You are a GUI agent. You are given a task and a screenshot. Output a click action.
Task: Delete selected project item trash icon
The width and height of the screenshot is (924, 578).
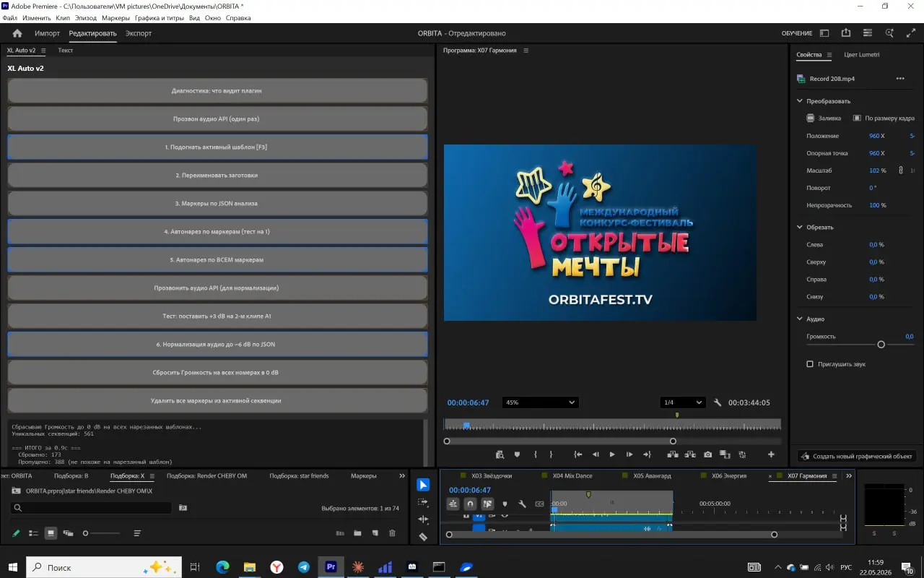click(x=392, y=533)
